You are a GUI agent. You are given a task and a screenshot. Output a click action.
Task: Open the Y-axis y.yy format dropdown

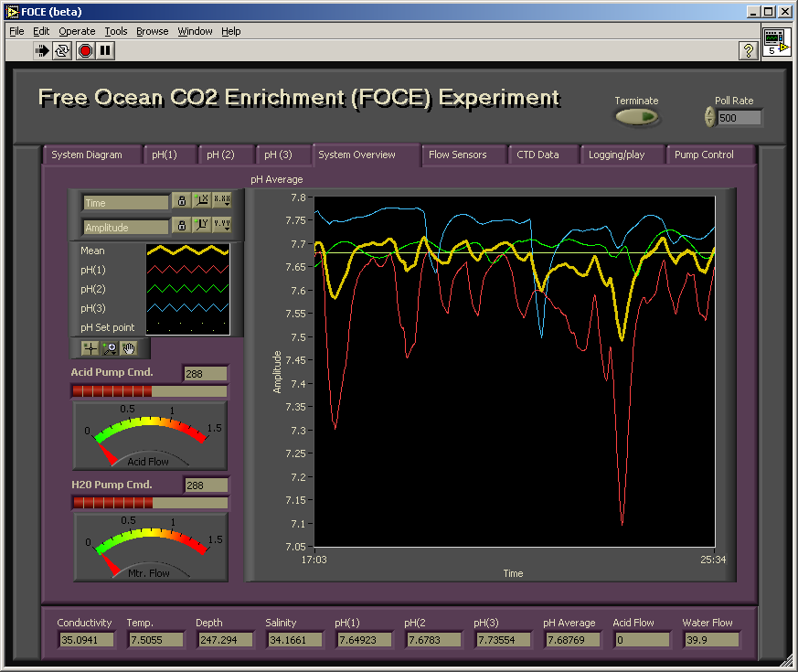pyautogui.click(x=222, y=225)
